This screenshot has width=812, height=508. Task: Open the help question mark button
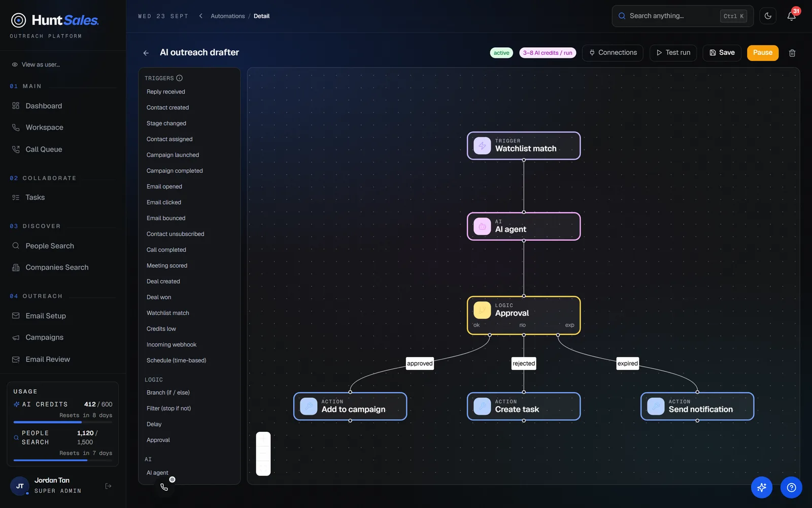point(791,488)
